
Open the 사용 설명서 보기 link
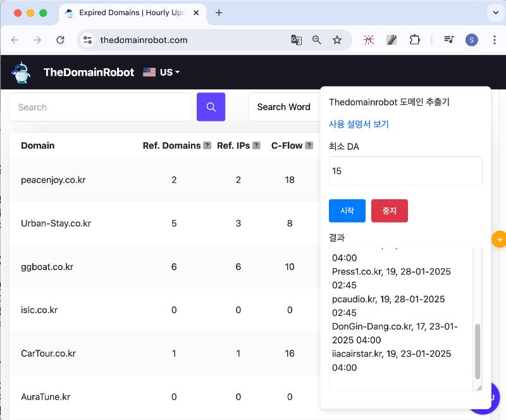(x=359, y=124)
